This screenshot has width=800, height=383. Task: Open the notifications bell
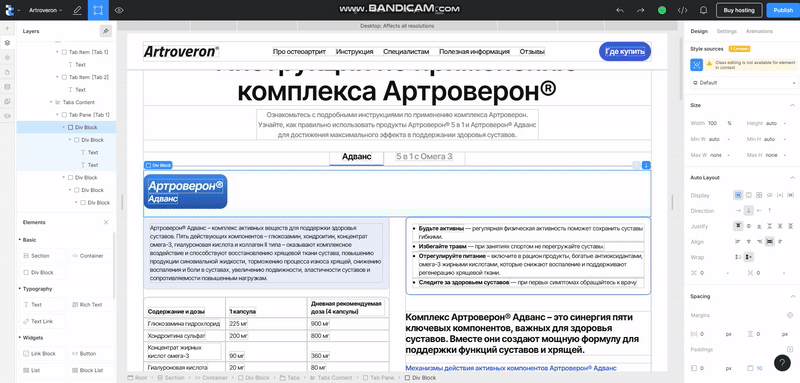pyautogui.click(x=703, y=10)
